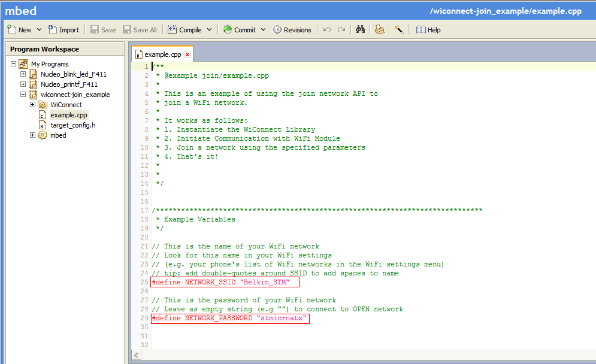Collapse the wiconnect-join_example program
The height and width of the screenshot is (364, 596).
click(x=23, y=95)
